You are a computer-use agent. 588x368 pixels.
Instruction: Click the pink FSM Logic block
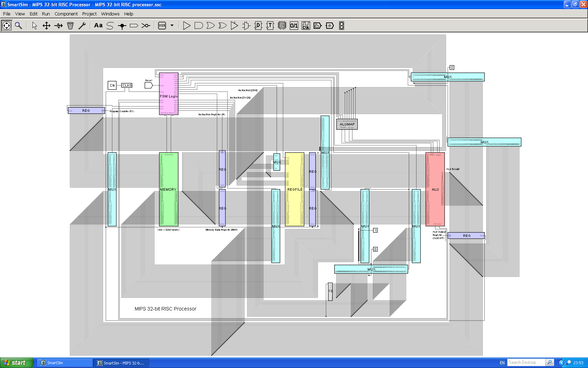pyautogui.click(x=169, y=94)
